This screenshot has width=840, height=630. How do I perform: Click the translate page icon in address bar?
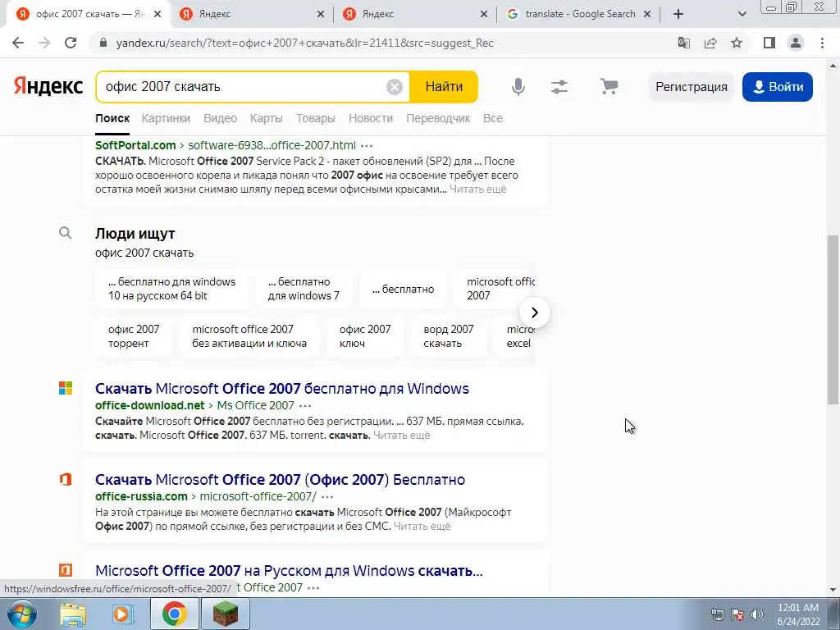point(683,43)
